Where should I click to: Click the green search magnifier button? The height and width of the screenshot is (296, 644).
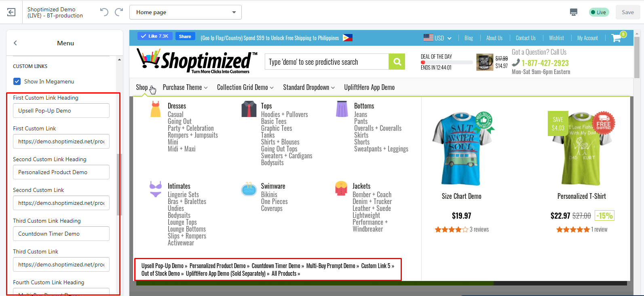pos(397,62)
